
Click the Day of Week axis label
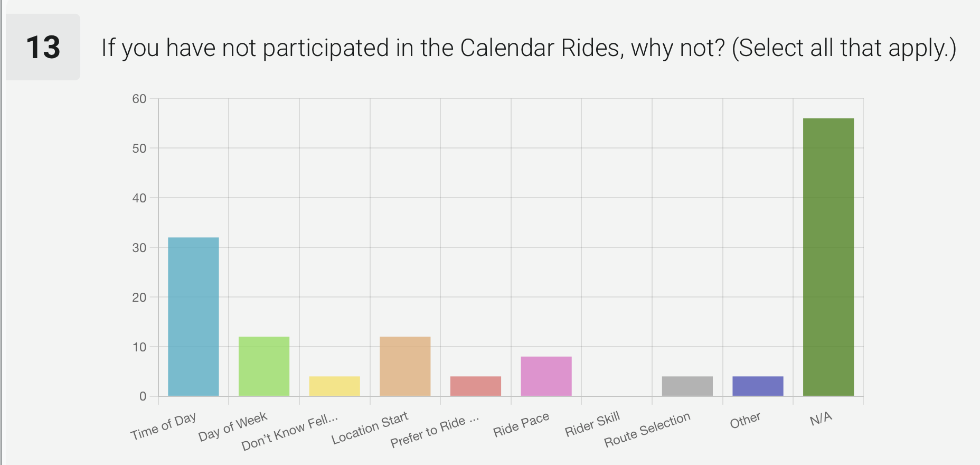(x=233, y=427)
